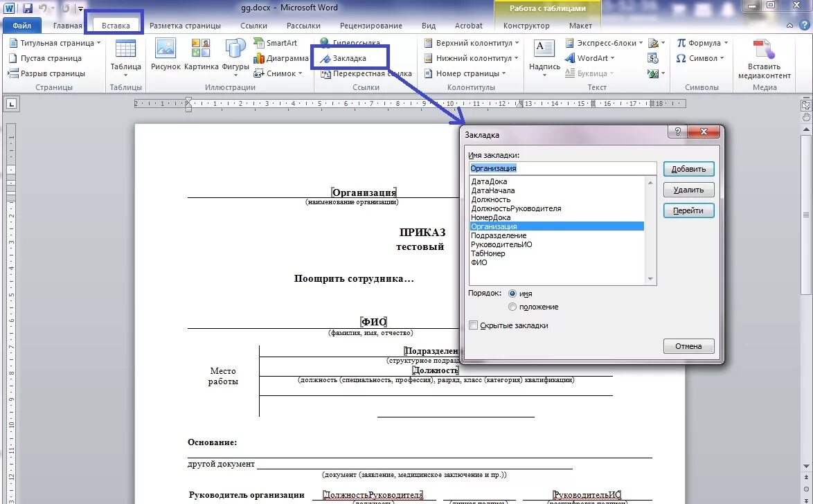Open the Нижний колонтитул footer menu
This screenshot has width=813, height=504.
pos(472,58)
